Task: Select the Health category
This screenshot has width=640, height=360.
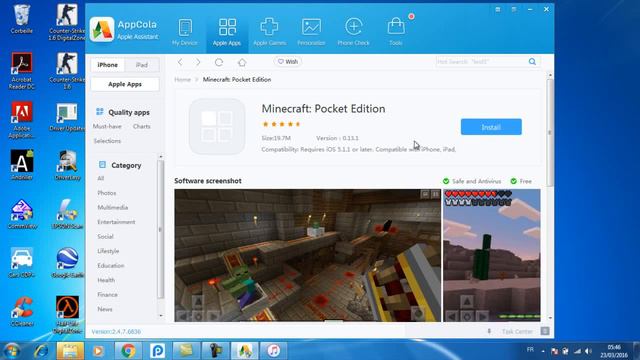Action: [x=106, y=280]
